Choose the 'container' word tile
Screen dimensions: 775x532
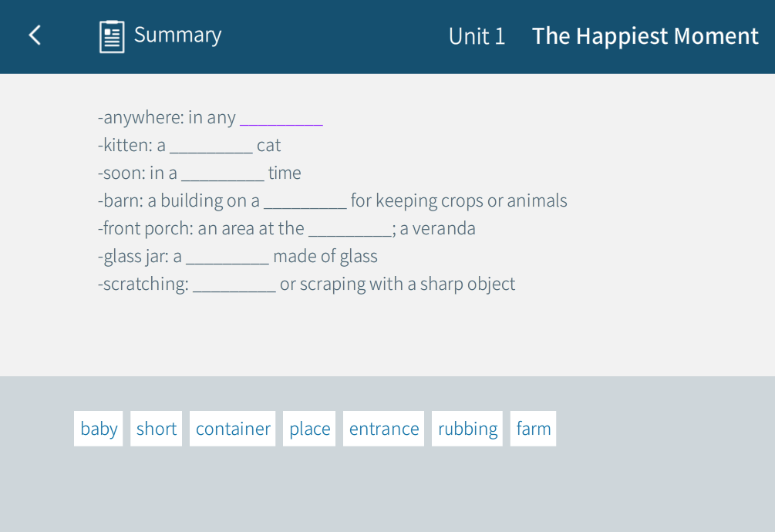point(233,429)
